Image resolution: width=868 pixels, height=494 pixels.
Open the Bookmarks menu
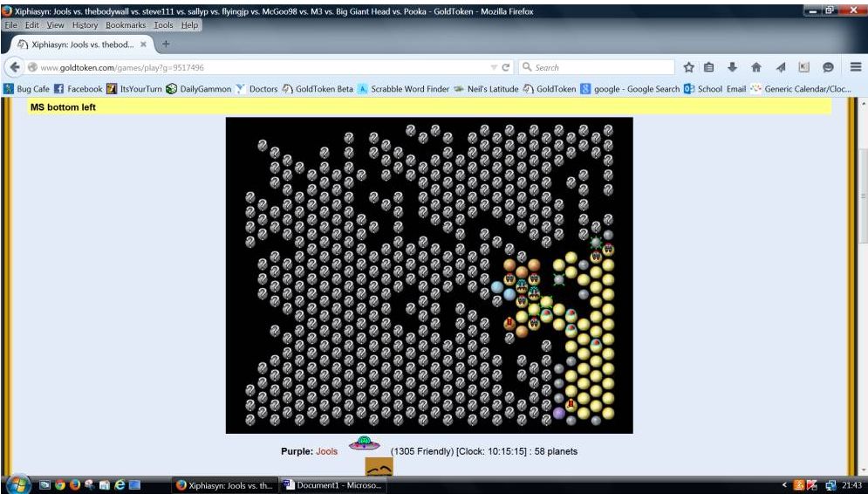[126, 25]
